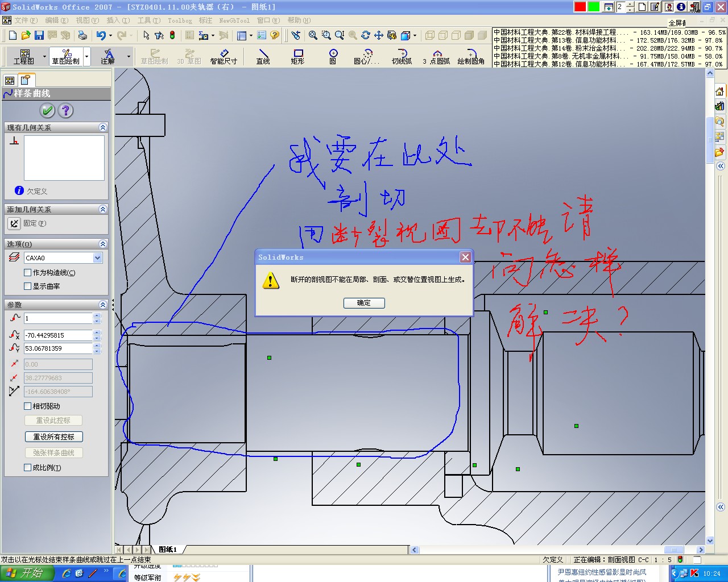The width and height of the screenshot is (728, 582).
Task: Click the Pan four-arrow icon
Action: 379,35
